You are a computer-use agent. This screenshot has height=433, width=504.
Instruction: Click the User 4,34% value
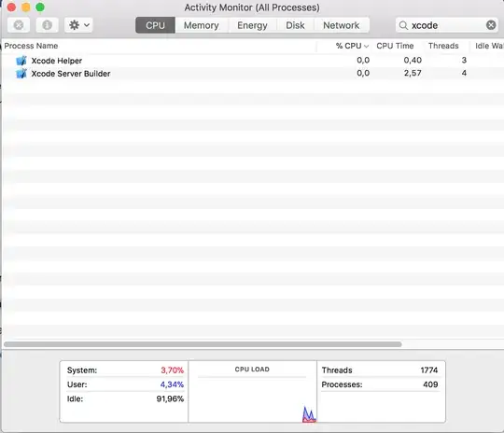(172, 384)
